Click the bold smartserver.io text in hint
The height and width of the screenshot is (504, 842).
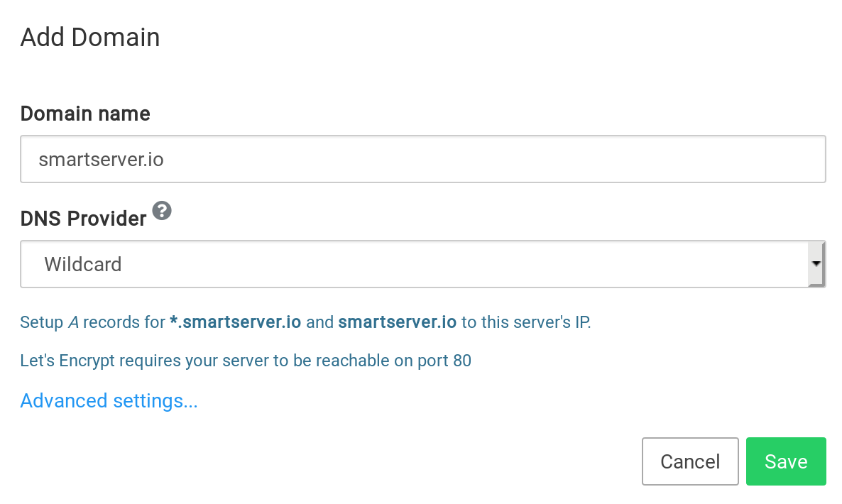tap(397, 322)
